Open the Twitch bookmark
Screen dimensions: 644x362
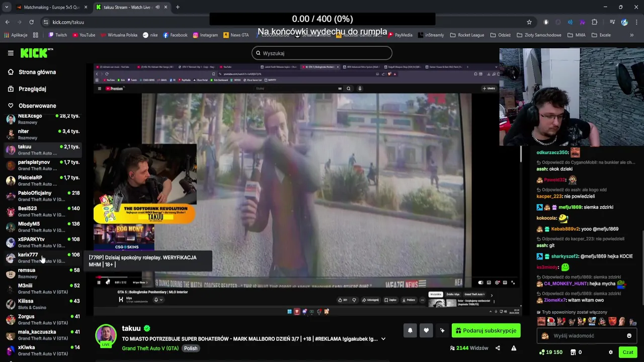click(x=58, y=35)
